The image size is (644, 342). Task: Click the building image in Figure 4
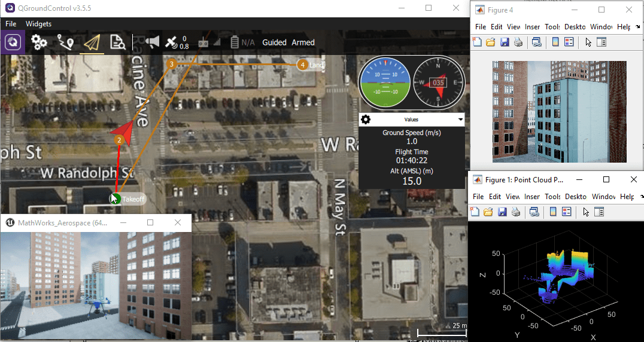click(x=560, y=112)
